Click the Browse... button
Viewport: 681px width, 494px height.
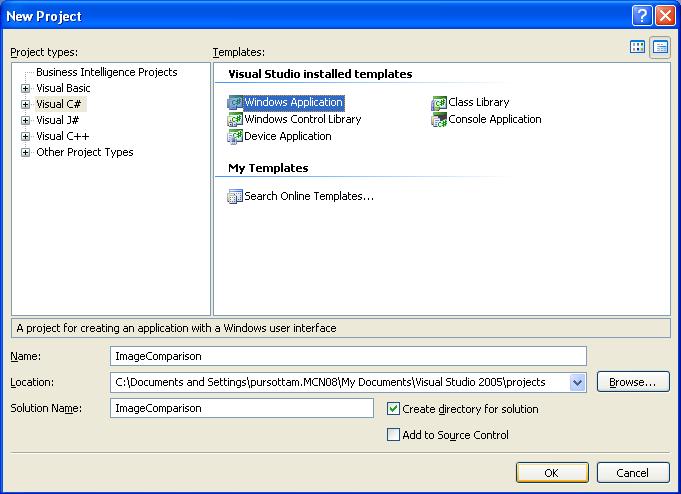click(633, 382)
